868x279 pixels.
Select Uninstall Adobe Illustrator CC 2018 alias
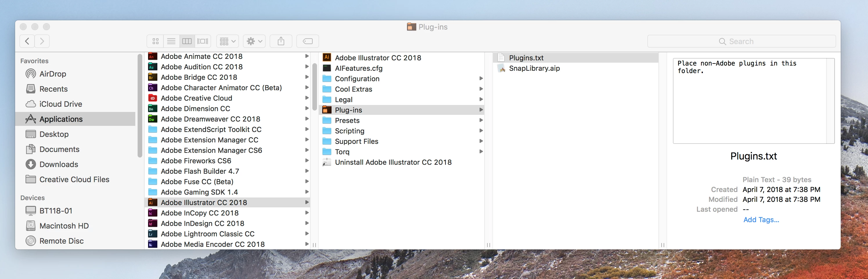point(401,162)
